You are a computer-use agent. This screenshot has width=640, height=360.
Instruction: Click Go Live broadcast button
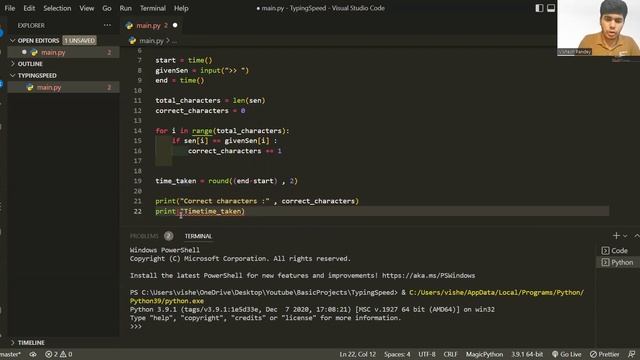tap(567, 354)
